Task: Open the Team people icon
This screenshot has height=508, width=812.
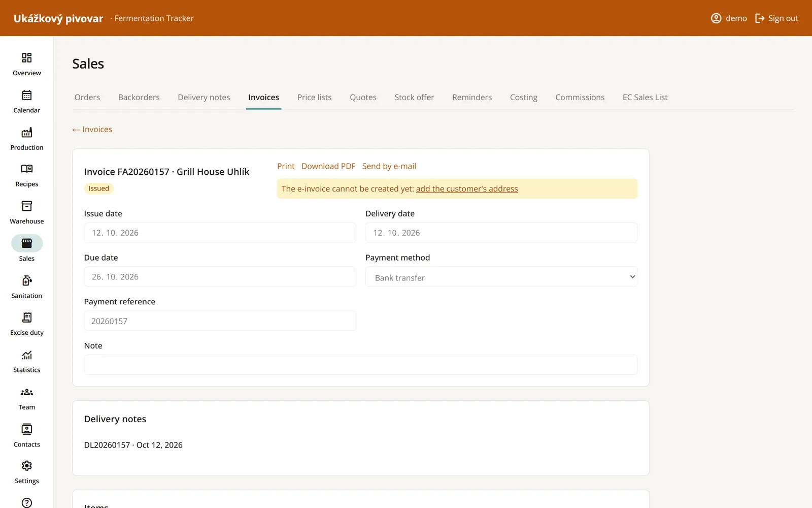Action: [x=27, y=392]
